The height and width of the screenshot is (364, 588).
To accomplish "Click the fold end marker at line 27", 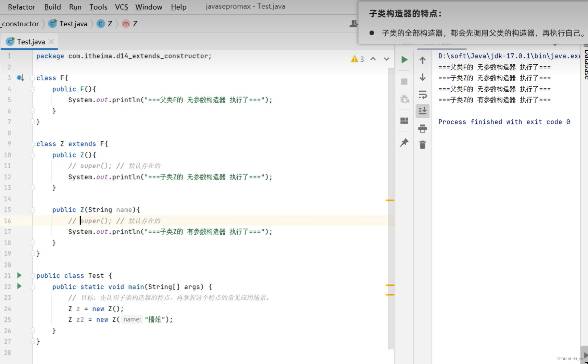I will (33, 341).
